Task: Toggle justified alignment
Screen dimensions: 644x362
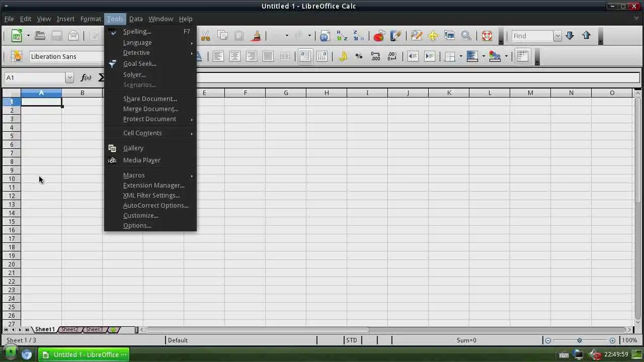Action: pyautogui.click(x=268, y=56)
